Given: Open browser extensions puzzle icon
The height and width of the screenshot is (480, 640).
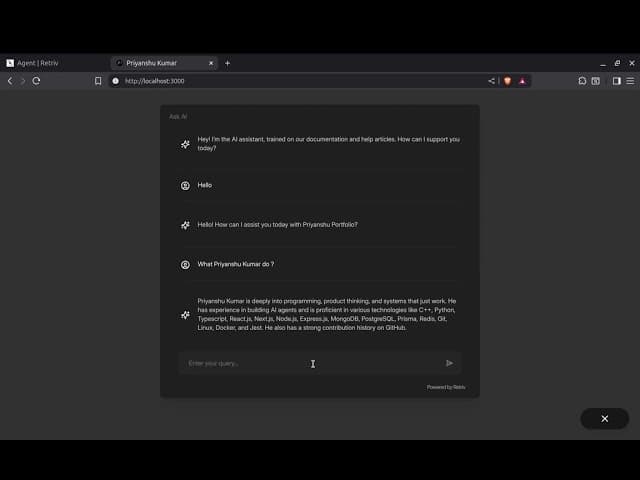Looking at the screenshot, I should [582, 81].
